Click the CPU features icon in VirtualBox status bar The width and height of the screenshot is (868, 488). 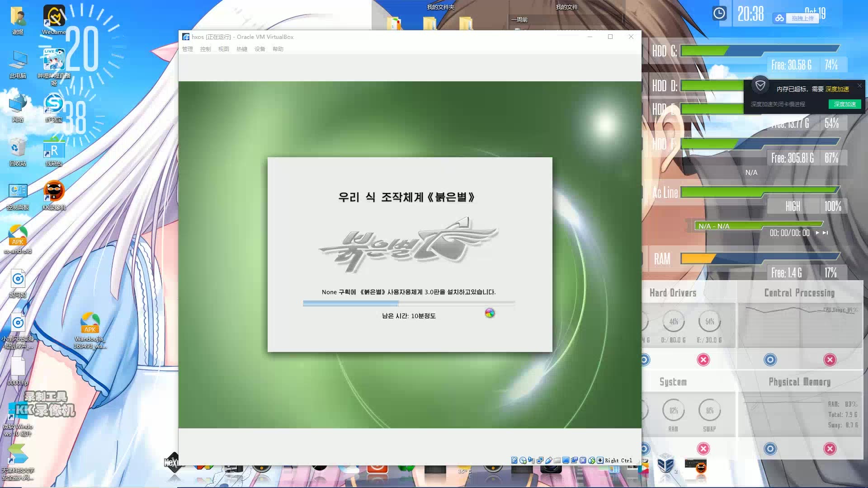(583, 460)
